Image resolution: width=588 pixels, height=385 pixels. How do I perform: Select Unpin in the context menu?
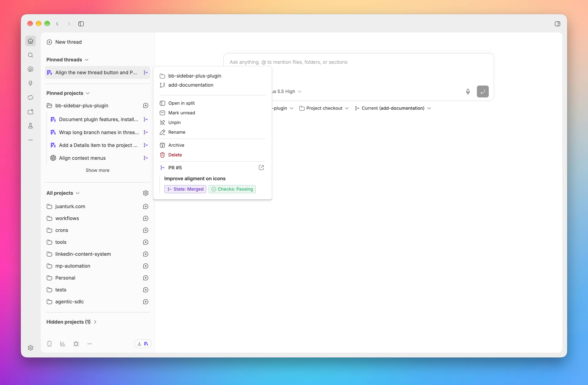(212, 122)
